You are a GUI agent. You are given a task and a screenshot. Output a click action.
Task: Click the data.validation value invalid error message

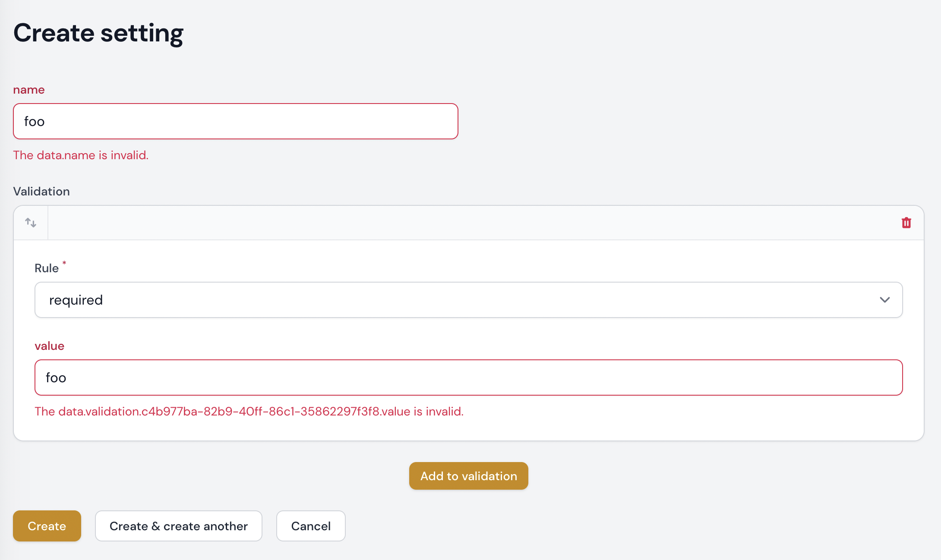coord(249,412)
